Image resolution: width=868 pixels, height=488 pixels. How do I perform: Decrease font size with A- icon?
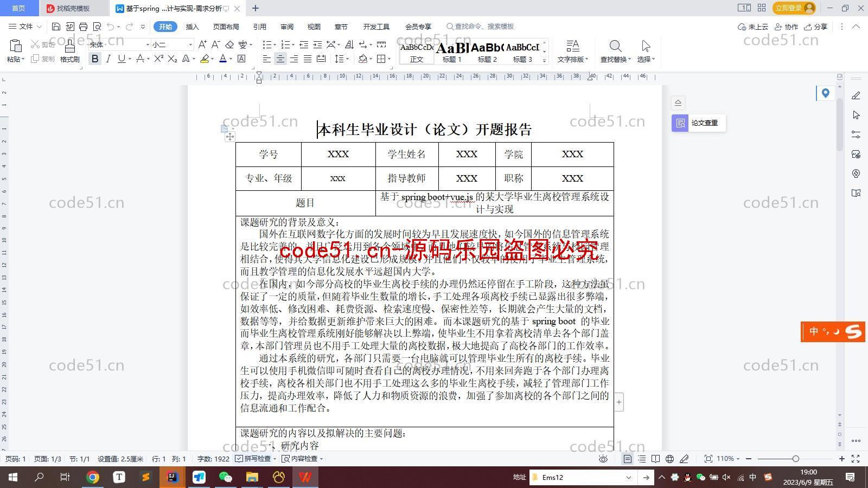click(x=215, y=44)
